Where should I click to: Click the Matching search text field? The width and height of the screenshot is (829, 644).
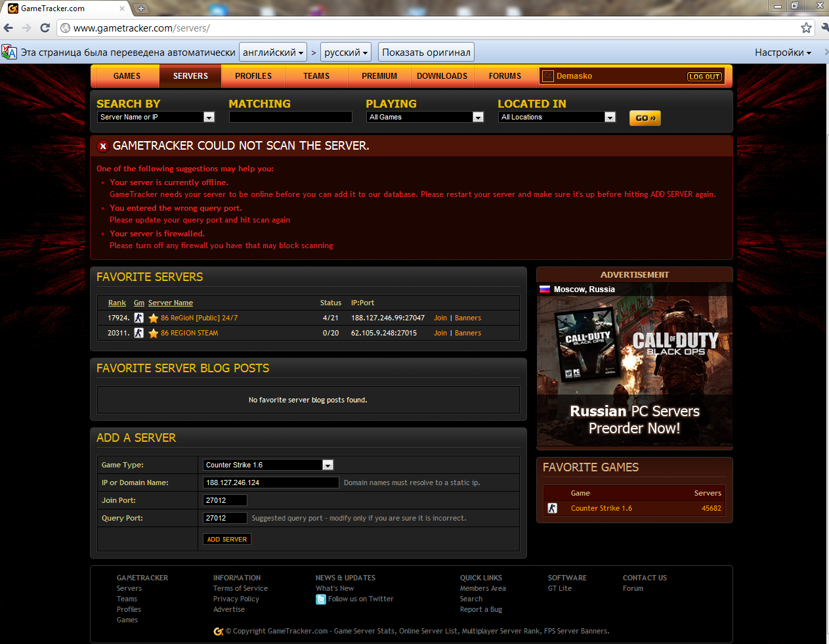pos(291,117)
